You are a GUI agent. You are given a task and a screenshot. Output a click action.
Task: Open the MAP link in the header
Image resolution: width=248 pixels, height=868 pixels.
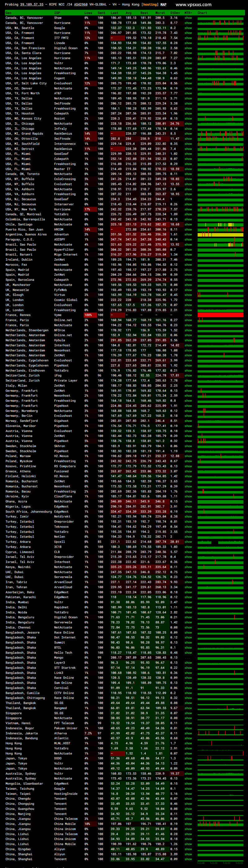(163, 5)
